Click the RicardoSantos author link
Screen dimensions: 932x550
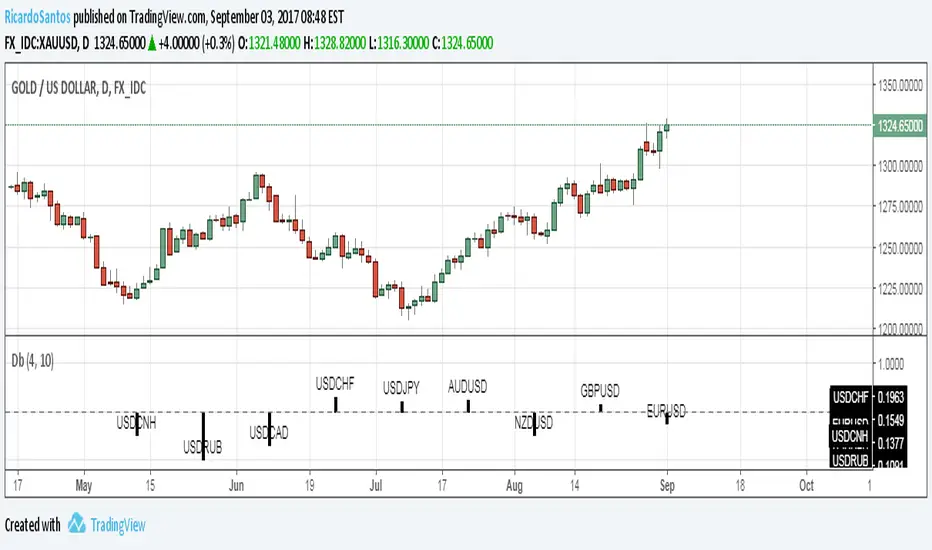pyautogui.click(x=37, y=17)
